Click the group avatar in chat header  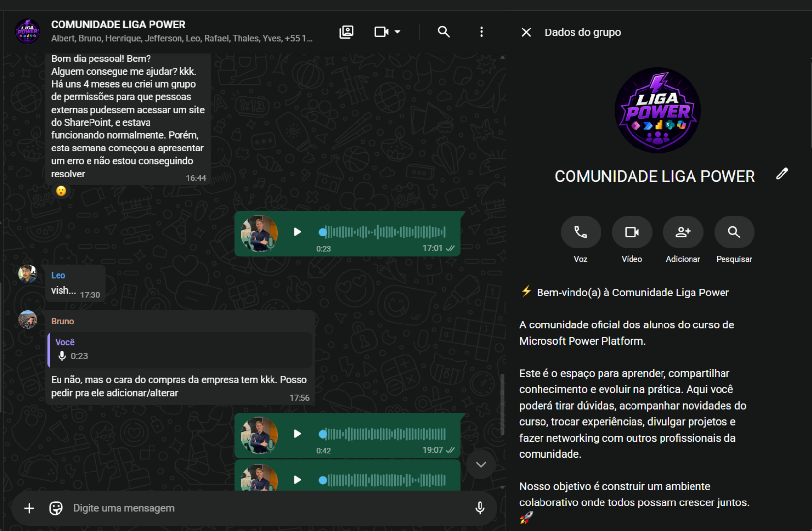(x=28, y=31)
